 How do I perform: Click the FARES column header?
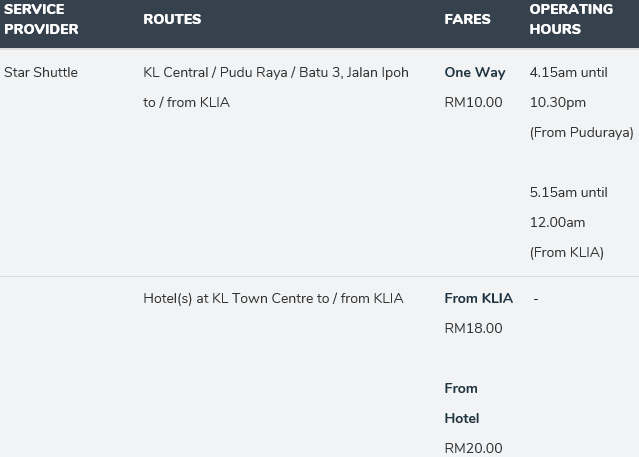pos(467,19)
